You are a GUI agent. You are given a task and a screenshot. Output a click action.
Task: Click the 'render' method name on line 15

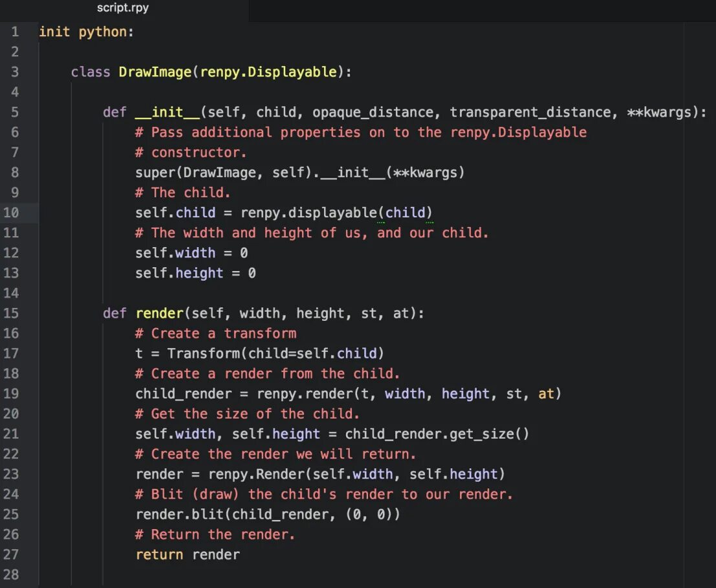click(x=159, y=313)
